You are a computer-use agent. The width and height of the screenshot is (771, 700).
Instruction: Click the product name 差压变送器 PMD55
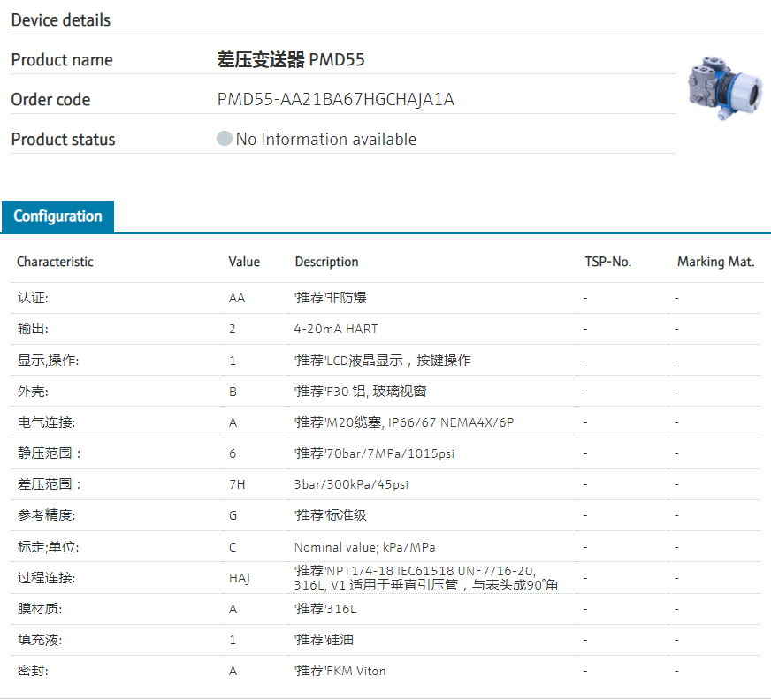click(x=290, y=59)
